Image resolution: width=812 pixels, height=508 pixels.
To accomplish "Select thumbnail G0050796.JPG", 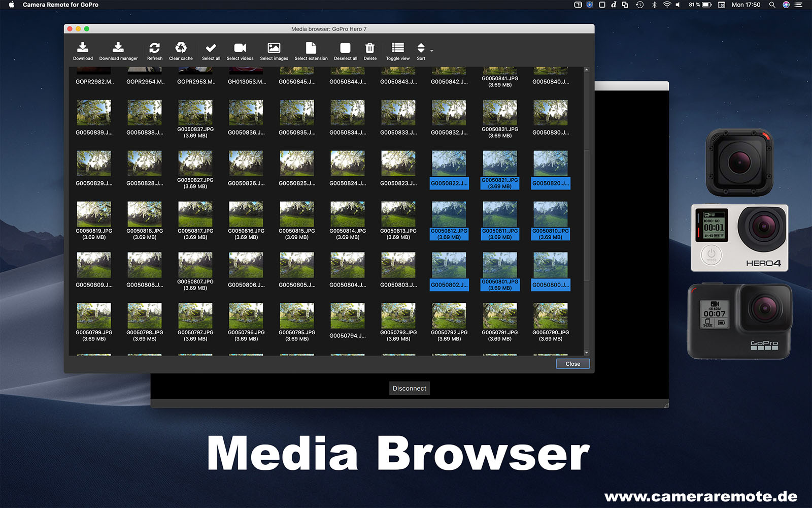I will pos(246,316).
